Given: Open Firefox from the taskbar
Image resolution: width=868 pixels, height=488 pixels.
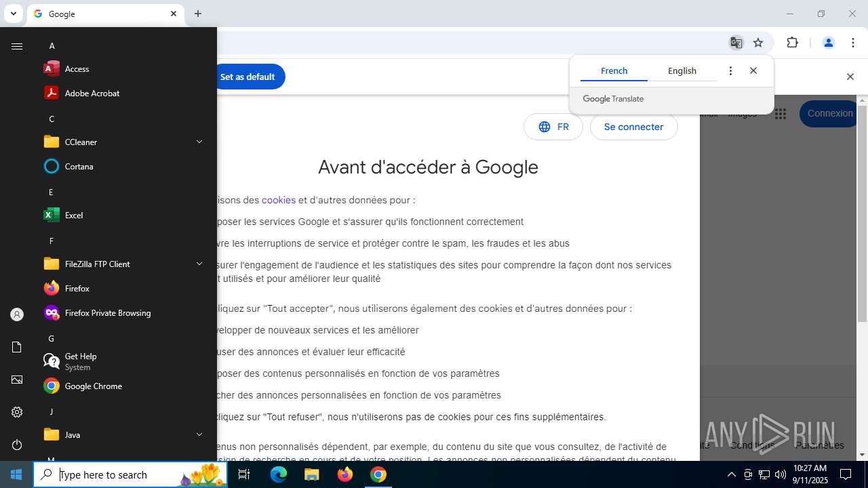Looking at the screenshot, I should click(344, 474).
